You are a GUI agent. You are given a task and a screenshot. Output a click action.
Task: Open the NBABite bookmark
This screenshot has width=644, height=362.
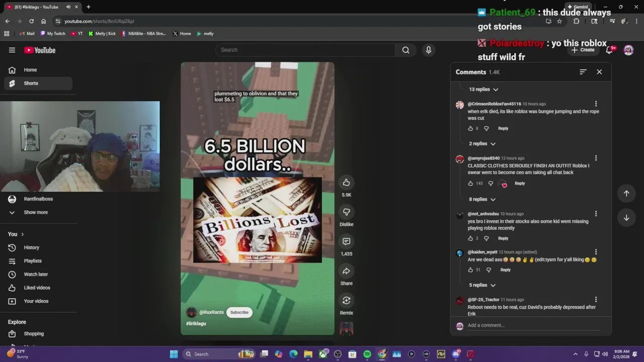[143, 34]
